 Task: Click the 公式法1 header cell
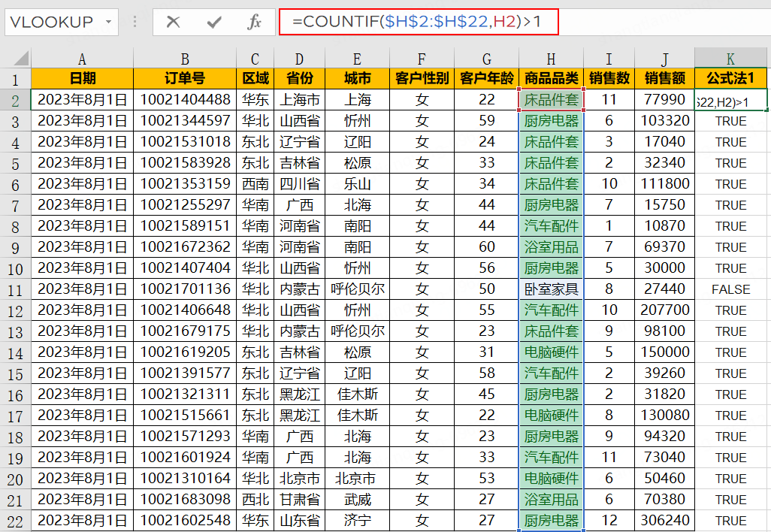pyautogui.click(x=730, y=79)
